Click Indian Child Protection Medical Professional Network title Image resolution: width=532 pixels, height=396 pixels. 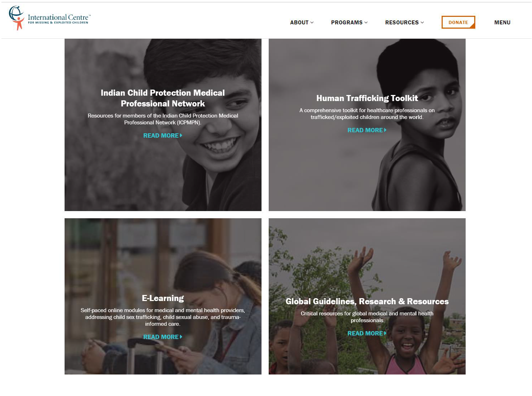[163, 98]
